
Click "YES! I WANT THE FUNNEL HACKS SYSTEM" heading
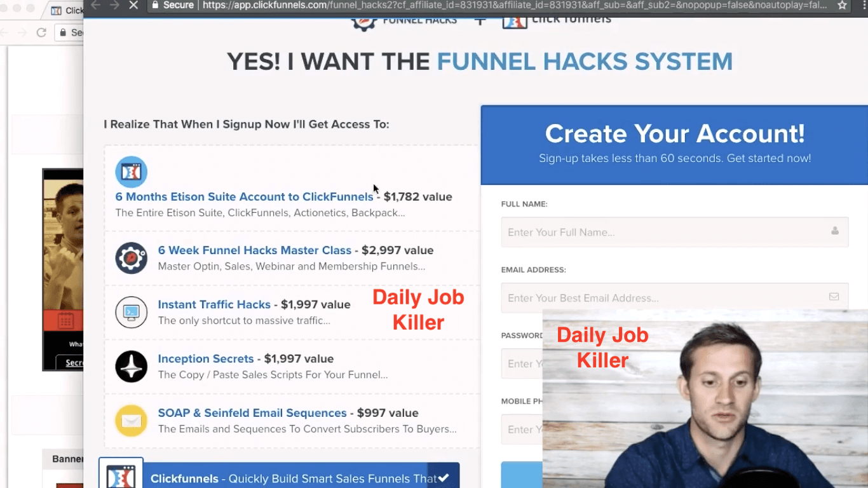480,61
